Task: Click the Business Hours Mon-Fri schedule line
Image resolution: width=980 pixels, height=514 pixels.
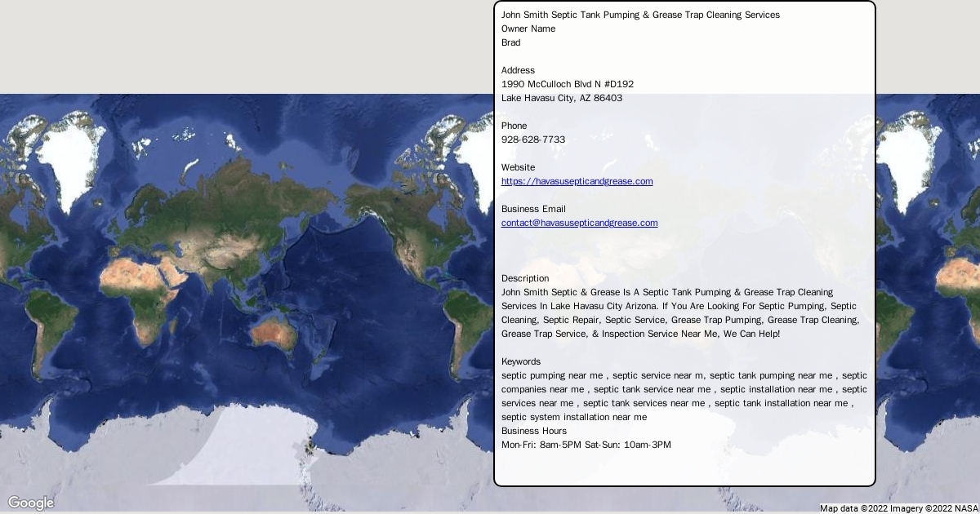Action: coord(586,445)
